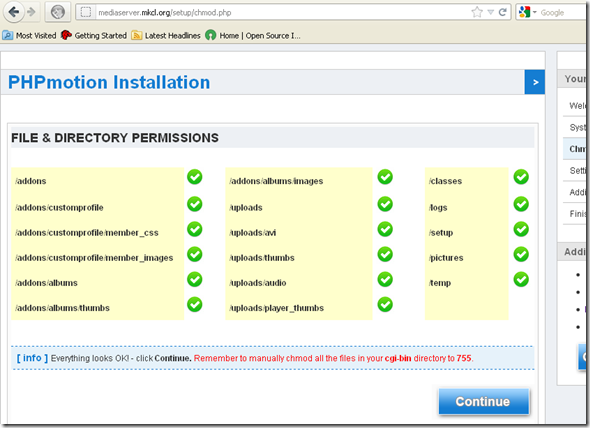Click green checkmark for /addons/customprofile
The width and height of the screenshot is (590, 428).
click(x=195, y=204)
